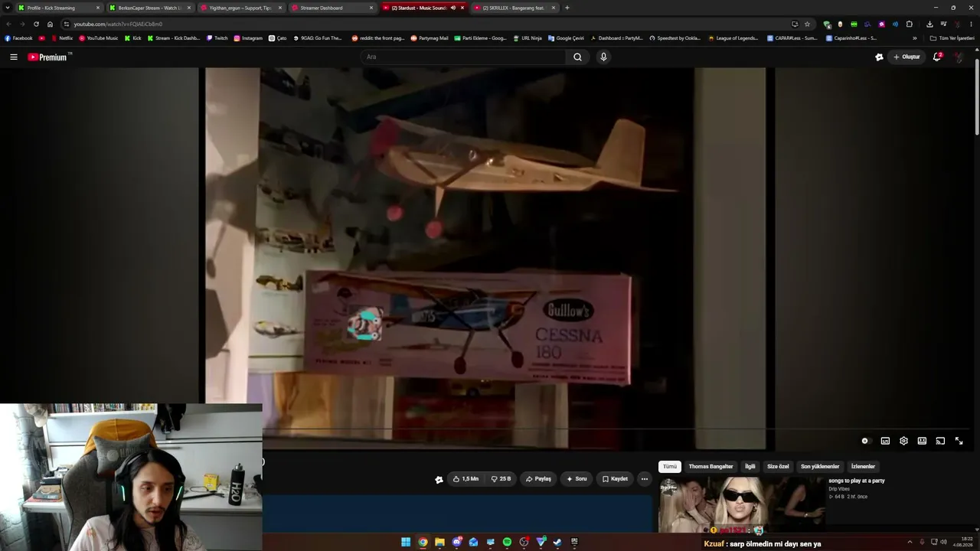Open the YouTube guide hamburger menu

[x=13, y=57]
